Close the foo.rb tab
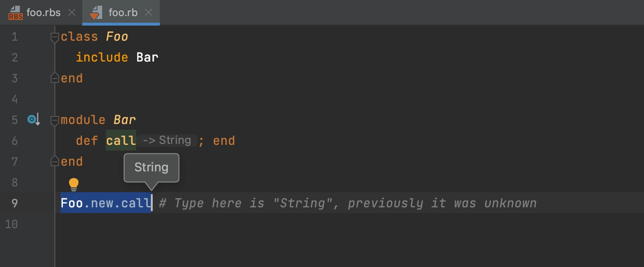 click(x=148, y=13)
